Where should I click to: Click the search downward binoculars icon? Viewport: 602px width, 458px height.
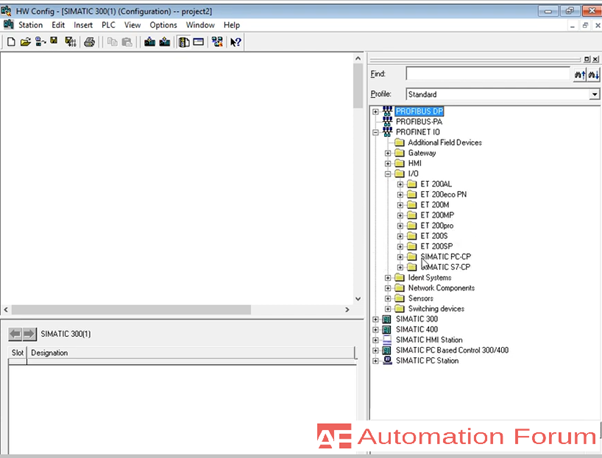tap(594, 74)
